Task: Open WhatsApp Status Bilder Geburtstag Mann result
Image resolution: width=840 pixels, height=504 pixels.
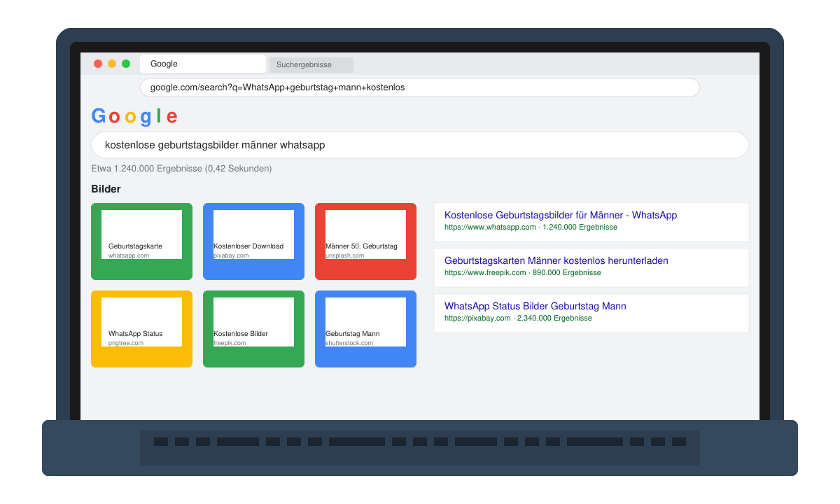Action: [535, 307]
